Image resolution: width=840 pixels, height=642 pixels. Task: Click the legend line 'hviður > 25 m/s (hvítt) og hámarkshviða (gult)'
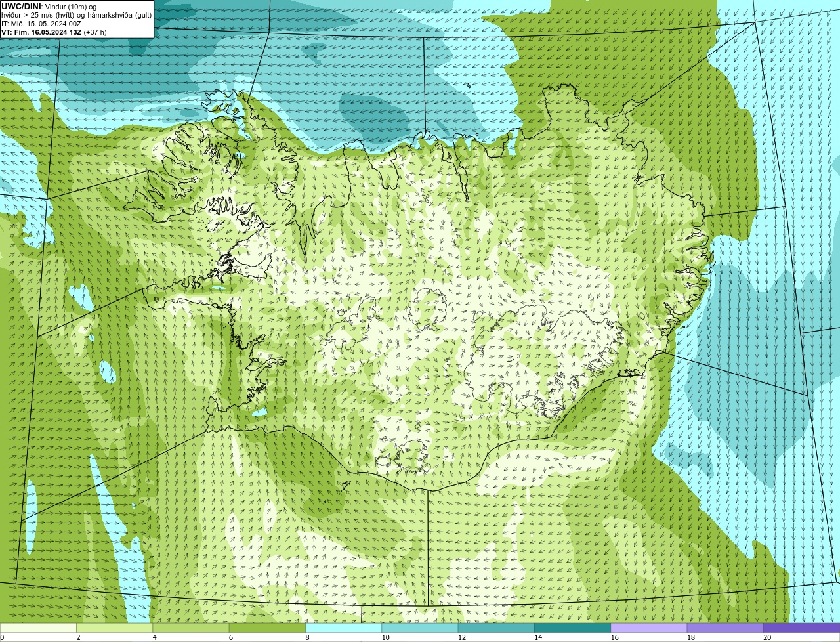[x=76, y=15]
